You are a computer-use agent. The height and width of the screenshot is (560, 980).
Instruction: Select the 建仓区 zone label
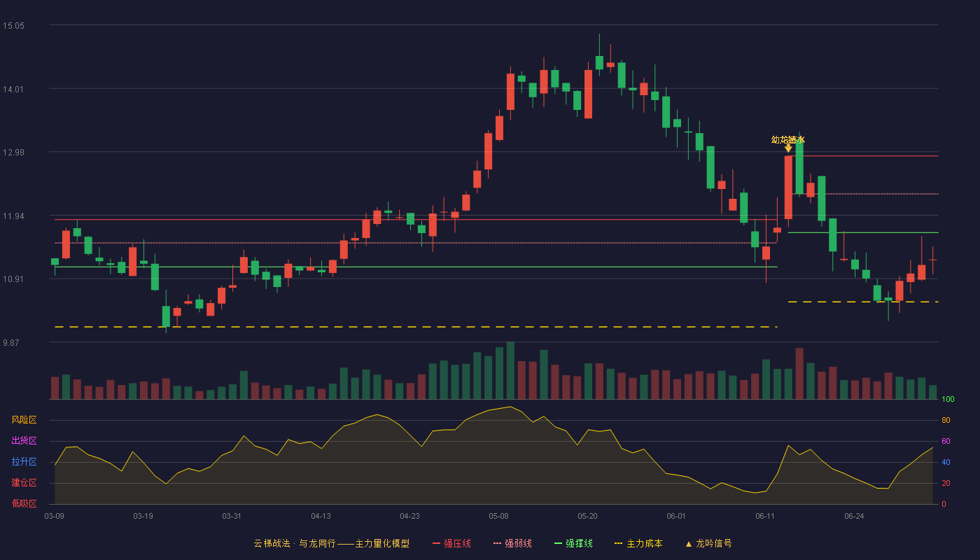tap(24, 483)
